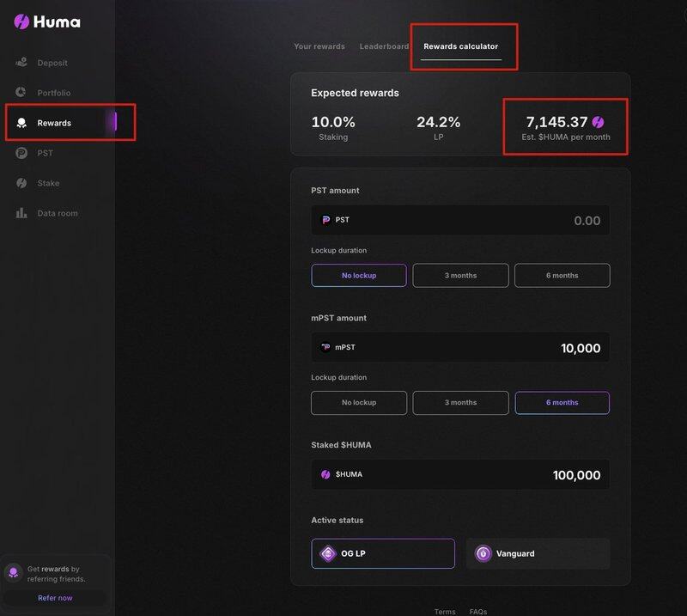Open Data room bar-chart icon
687x616 pixels.
click(21, 213)
